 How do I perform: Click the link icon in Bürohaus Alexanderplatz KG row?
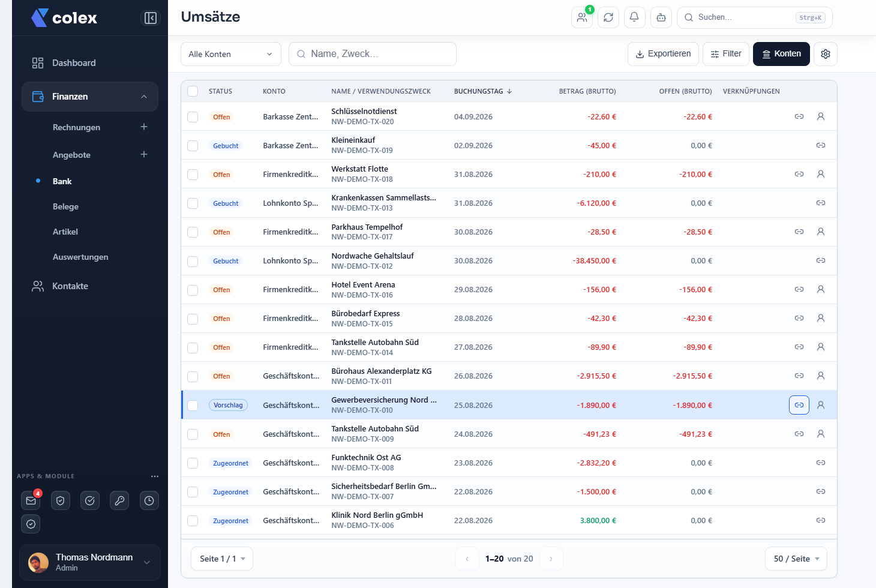[x=799, y=376]
